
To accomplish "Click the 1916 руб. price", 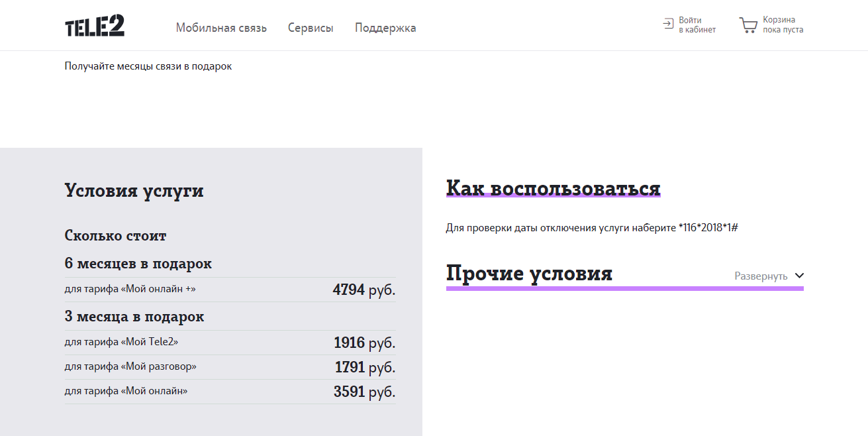I will [x=365, y=343].
